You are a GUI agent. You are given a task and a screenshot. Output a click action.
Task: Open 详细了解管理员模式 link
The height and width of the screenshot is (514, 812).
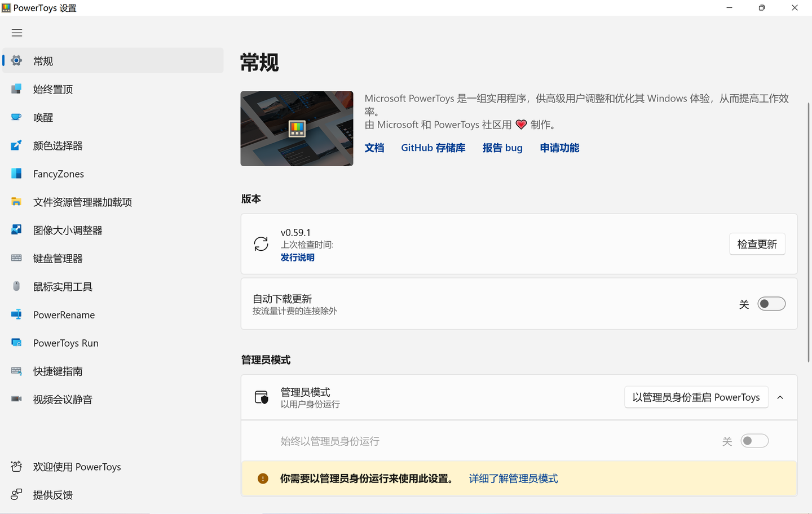pos(513,478)
